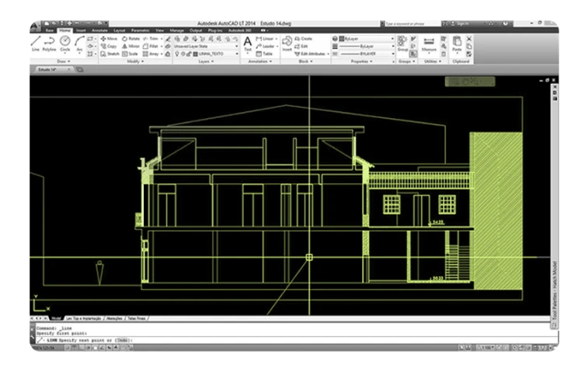Switch to the Layout ribbon tab

coord(120,30)
